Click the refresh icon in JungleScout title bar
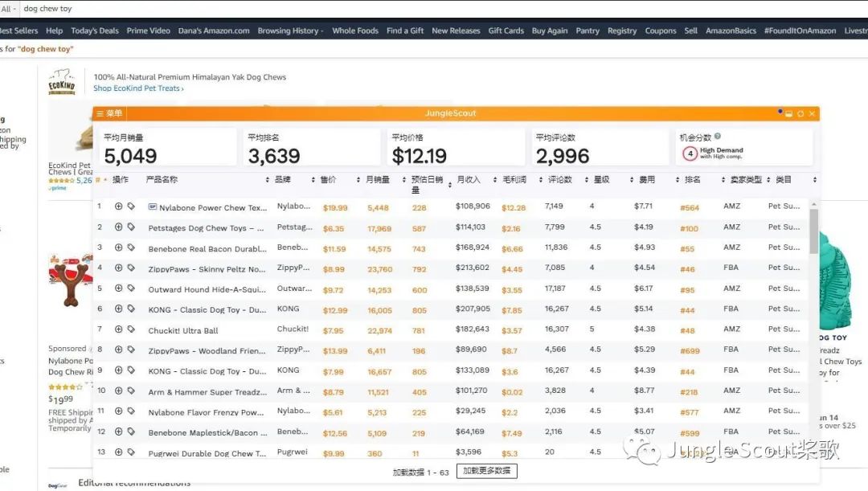The width and height of the screenshot is (868, 491). (x=800, y=114)
